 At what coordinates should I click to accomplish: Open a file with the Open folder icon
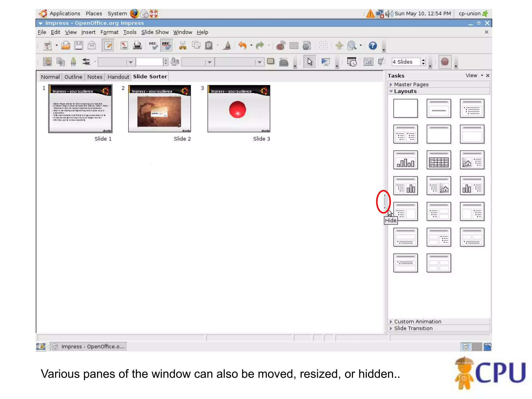66,46
